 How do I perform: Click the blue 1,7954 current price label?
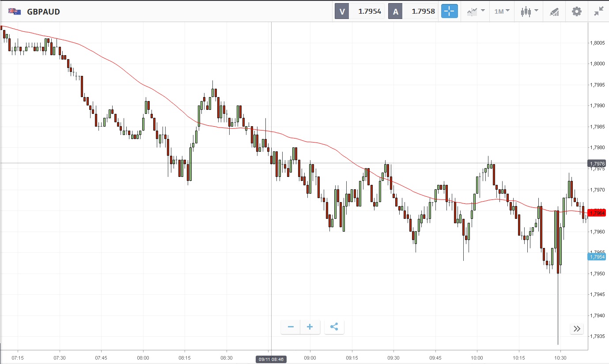coord(597,257)
